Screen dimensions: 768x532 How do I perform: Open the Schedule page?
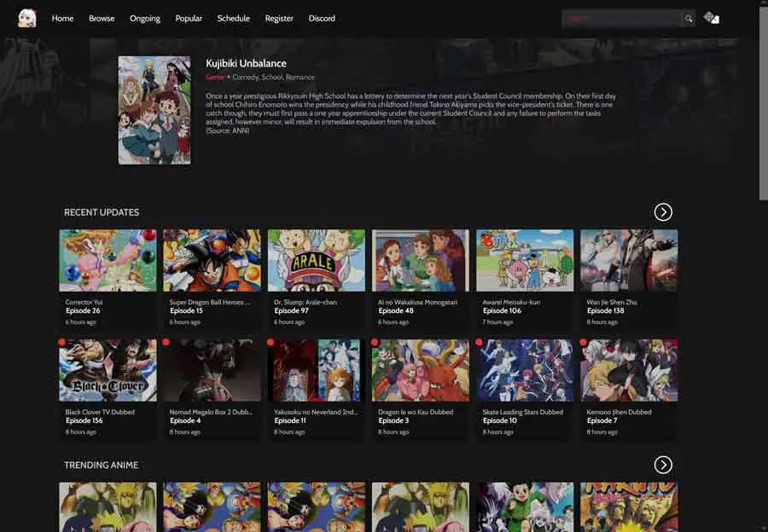(234, 18)
